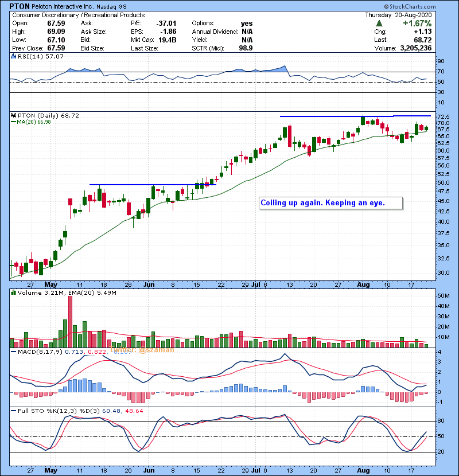
Task: Click the volume bars icon beside Volume 3.21M
Action: click(x=13, y=292)
